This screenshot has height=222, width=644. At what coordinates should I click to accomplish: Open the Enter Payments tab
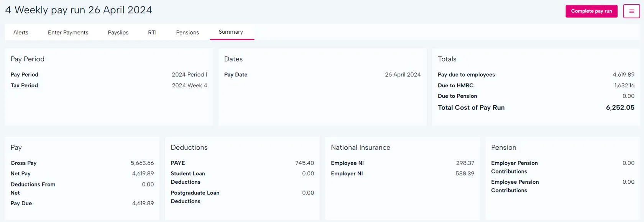pyautogui.click(x=68, y=33)
